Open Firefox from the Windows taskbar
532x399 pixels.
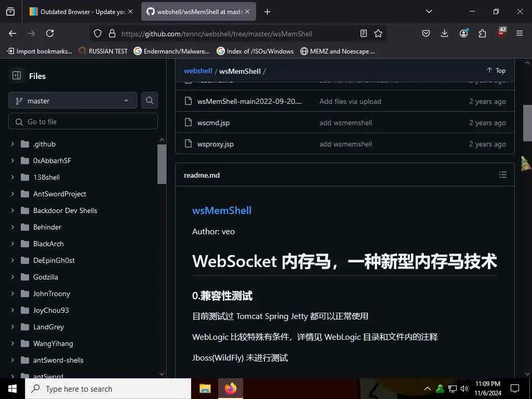(230, 389)
